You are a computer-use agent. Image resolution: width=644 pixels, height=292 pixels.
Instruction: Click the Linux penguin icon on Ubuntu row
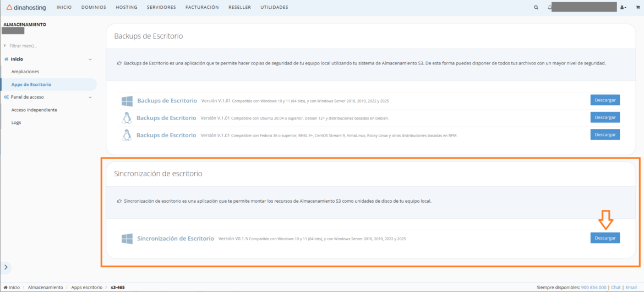[127, 118]
